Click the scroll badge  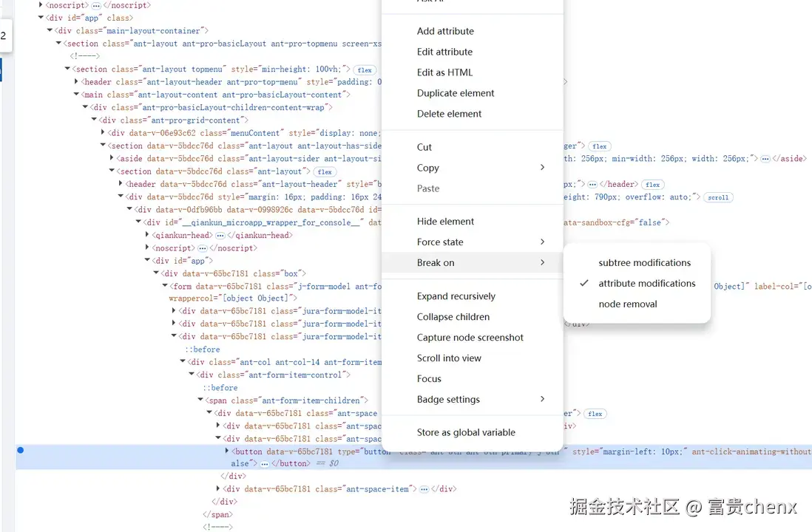coord(718,198)
